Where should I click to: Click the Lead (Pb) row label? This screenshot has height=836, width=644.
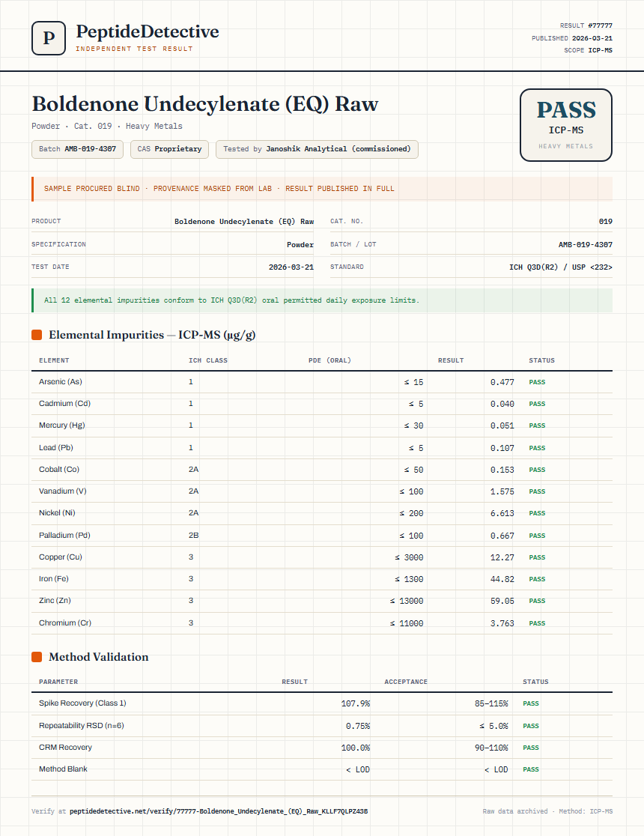click(56, 448)
